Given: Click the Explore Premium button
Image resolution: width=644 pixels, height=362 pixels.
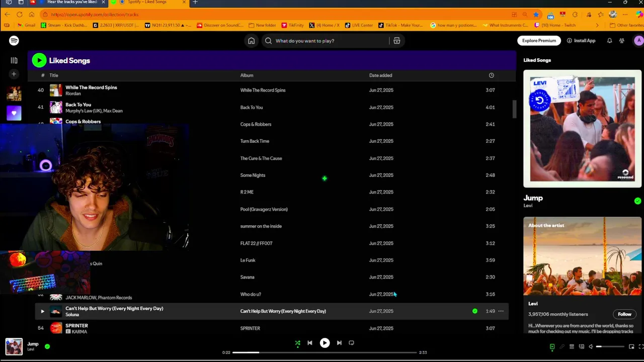Looking at the screenshot, I should click(539, 41).
